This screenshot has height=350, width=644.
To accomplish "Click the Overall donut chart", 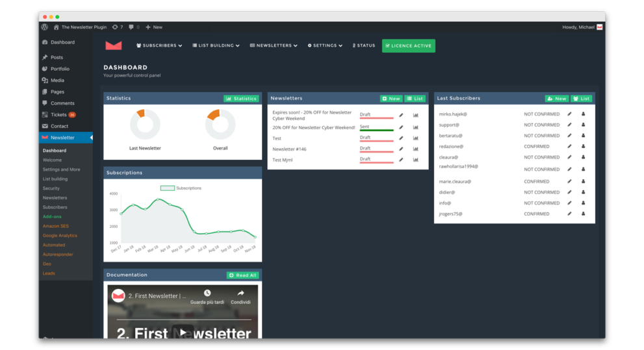I will pyautogui.click(x=220, y=124).
